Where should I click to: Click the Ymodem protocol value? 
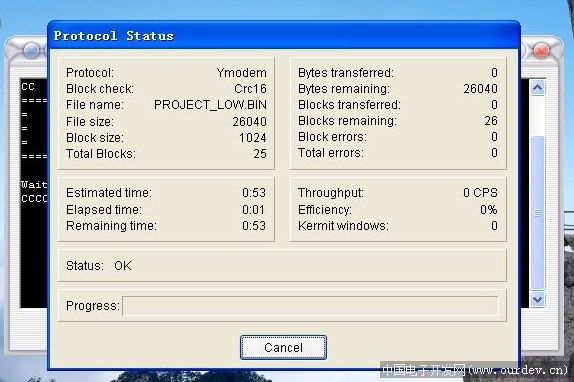tap(241, 73)
